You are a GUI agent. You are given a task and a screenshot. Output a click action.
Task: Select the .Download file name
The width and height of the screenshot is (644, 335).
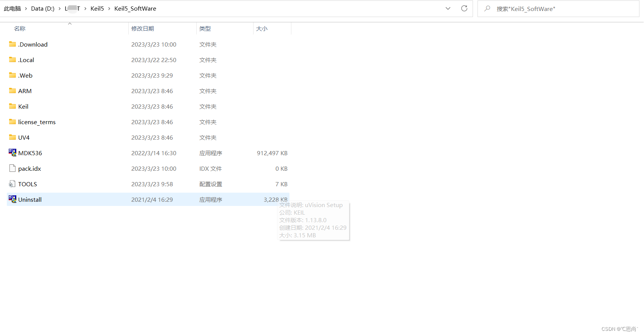click(x=33, y=44)
